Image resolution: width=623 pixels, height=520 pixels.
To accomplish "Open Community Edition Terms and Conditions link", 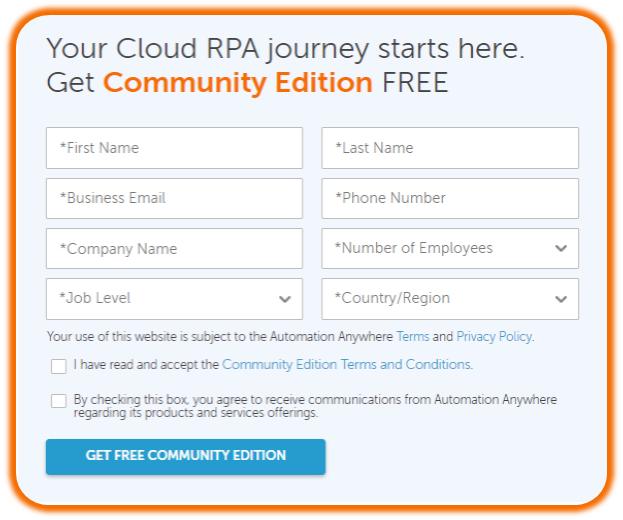I will click(x=347, y=365).
